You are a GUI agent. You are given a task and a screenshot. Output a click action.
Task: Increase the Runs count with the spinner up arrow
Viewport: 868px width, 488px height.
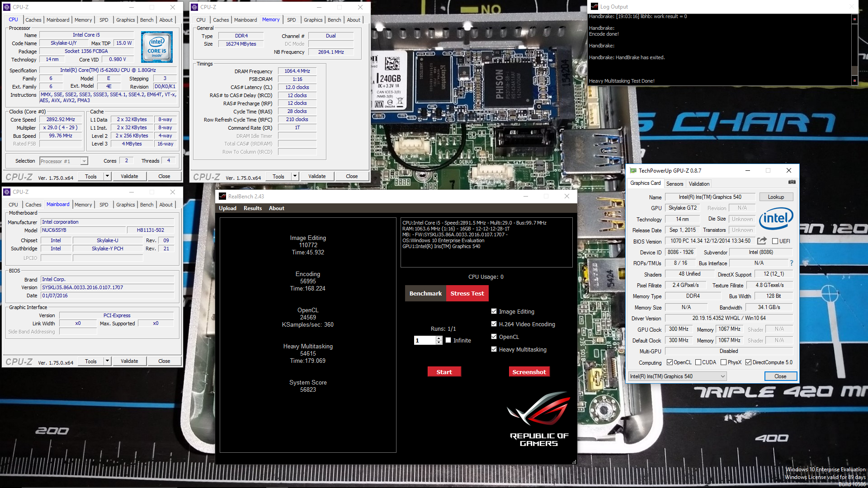click(439, 338)
